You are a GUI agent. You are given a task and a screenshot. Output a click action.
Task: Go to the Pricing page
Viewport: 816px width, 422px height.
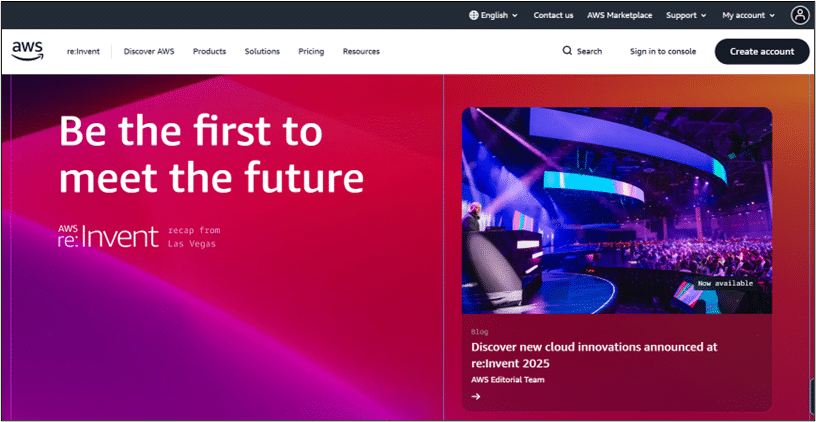[x=311, y=51]
